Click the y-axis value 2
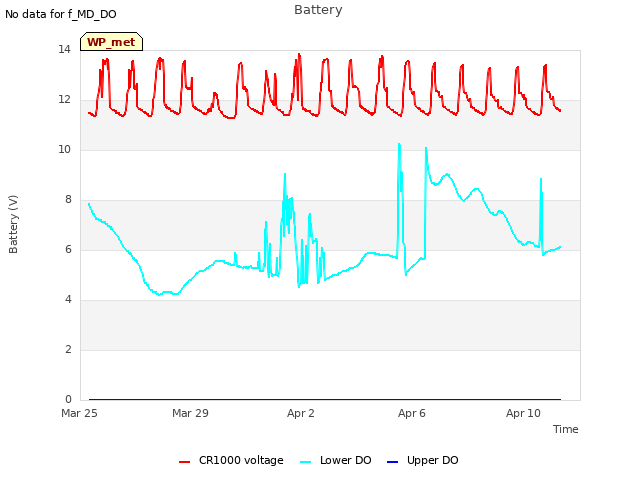The image size is (640, 480). [x=68, y=350]
